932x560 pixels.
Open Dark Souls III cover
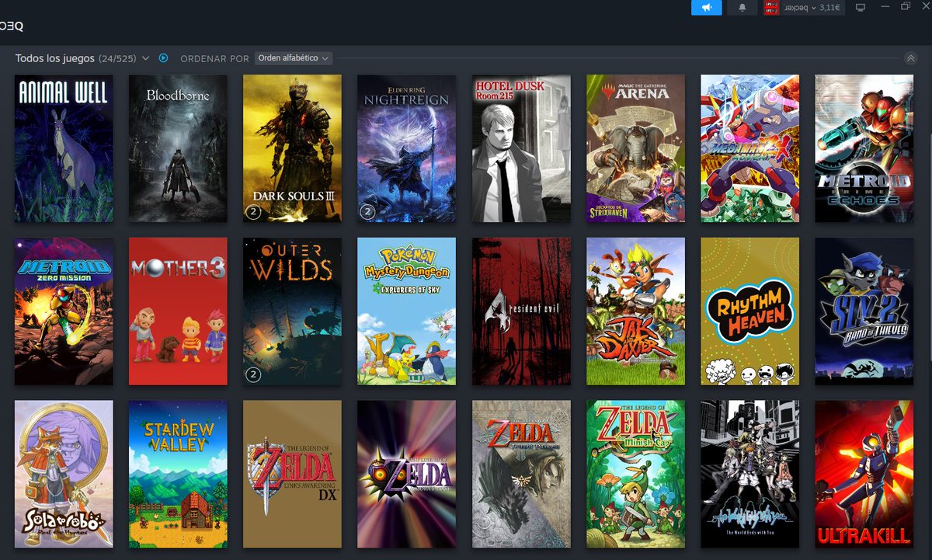coord(292,148)
